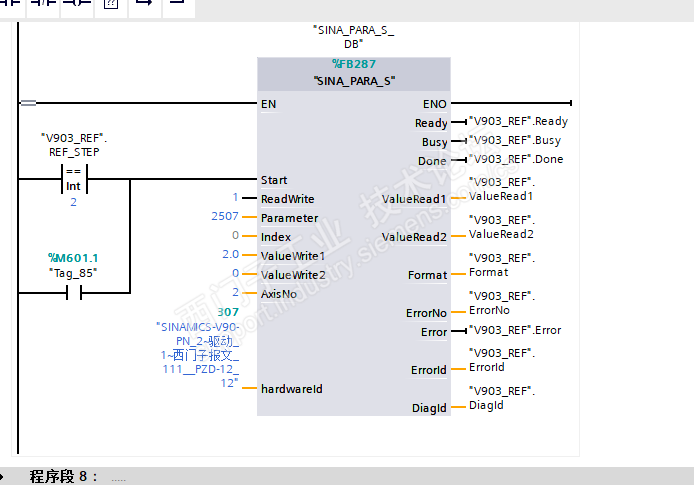The image size is (694, 485).
Task: Select the ValueWrite1 pin label
Action: tap(293, 256)
